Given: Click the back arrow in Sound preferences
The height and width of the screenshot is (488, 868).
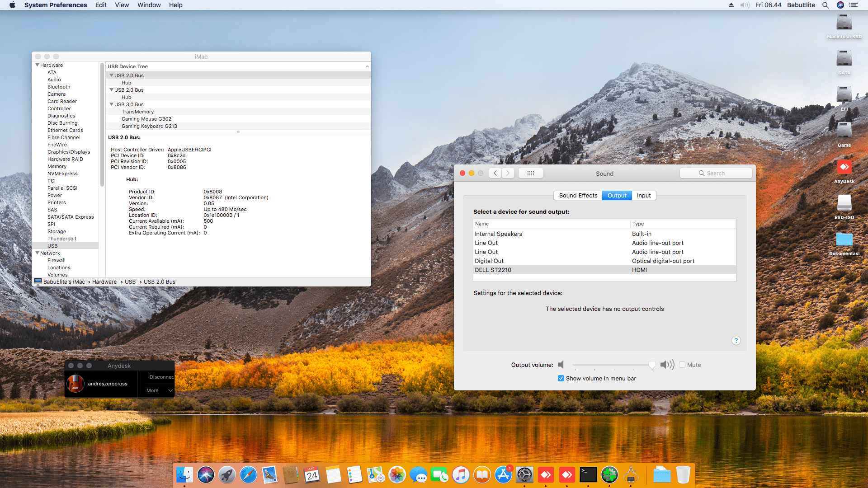Looking at the screenshot, I should [495, 173].
